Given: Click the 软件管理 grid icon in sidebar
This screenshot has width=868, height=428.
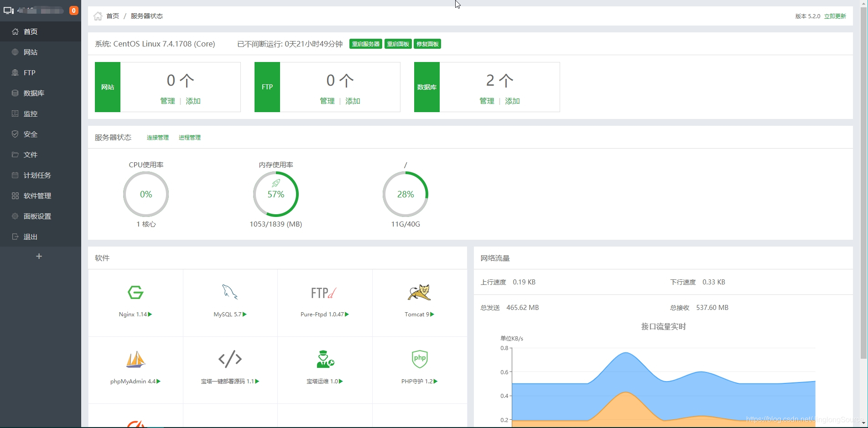Looking at the screenshot, I should pos(15,196).
